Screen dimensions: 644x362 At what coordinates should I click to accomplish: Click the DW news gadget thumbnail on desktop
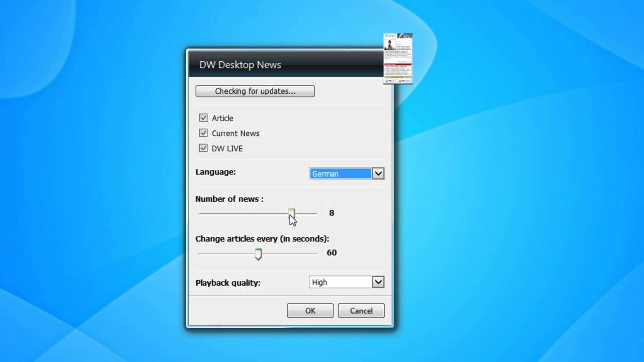pos(398,58)
